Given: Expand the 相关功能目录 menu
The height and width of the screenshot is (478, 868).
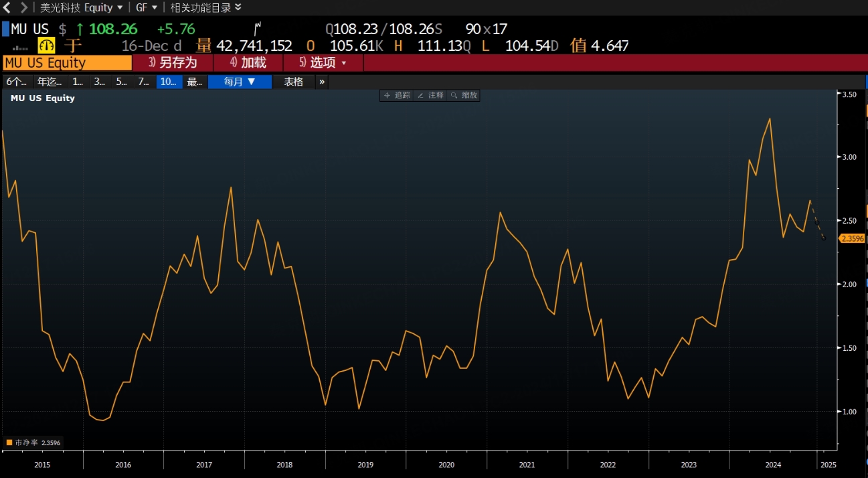Looking at the screenshot, I should point(205,7).
